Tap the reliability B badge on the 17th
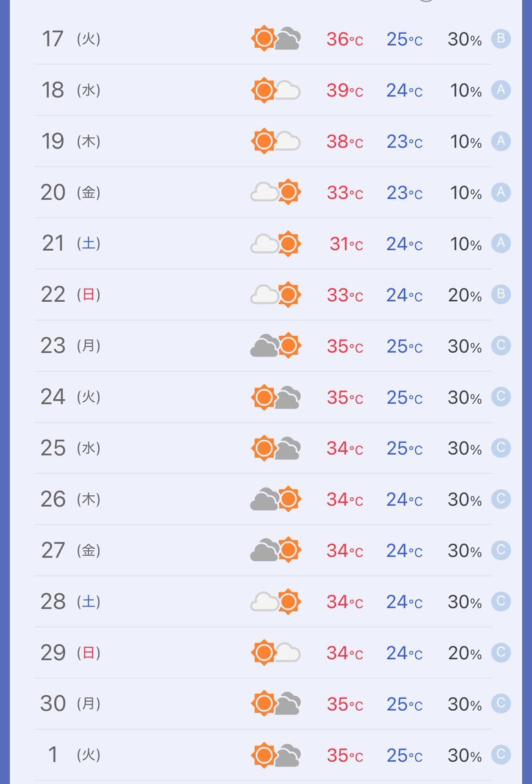 click(x=501, y=39)
